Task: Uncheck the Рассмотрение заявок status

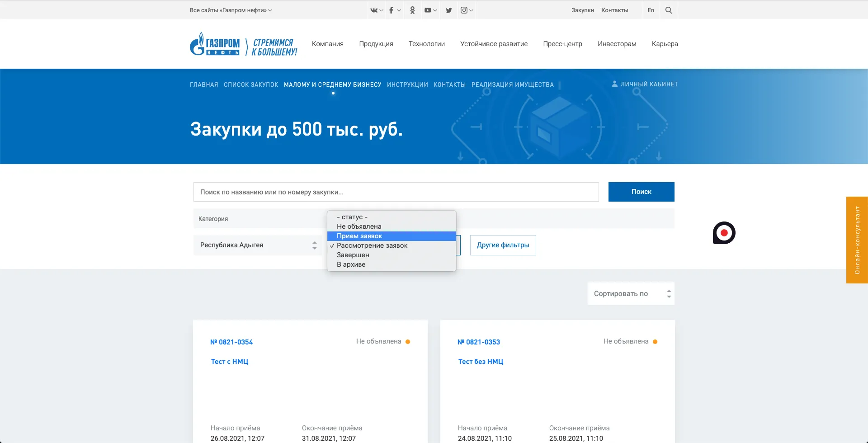Action: tap(371, 245)
